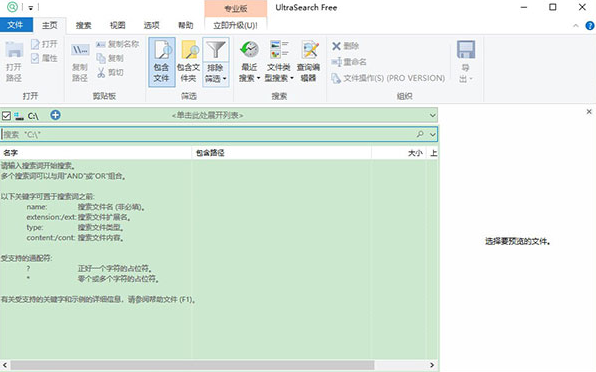Open the 文件 (File) menu tab
The width and height of the screenshot is (596, 372).
pyautogui.click(x=16, y=25)
